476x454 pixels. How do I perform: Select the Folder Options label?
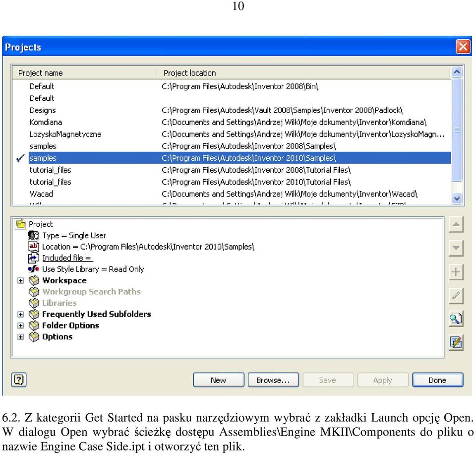tap(70, 325)
